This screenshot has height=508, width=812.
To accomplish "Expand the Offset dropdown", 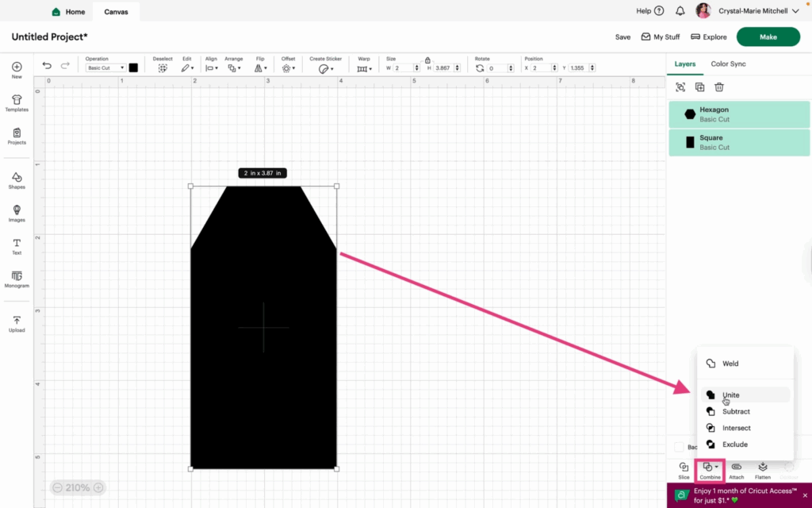I will (289, 68).
